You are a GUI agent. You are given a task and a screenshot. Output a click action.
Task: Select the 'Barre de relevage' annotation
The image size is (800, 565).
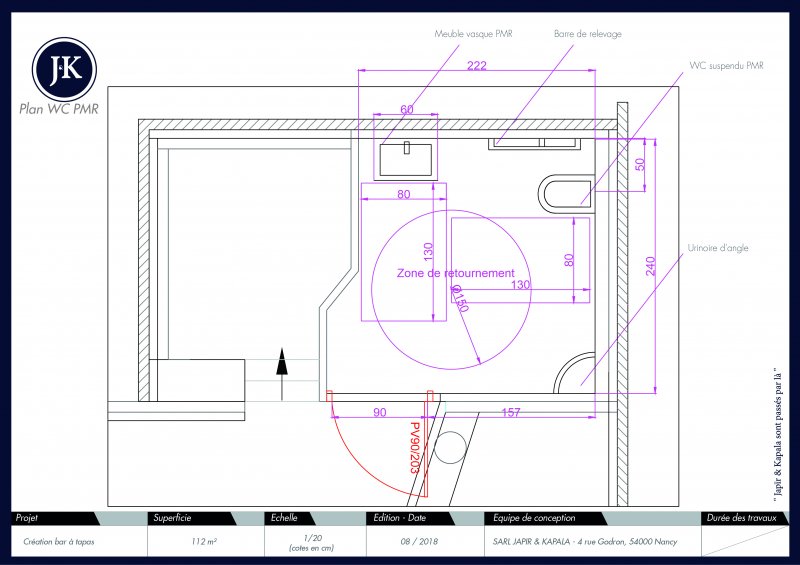pos(587,34)
